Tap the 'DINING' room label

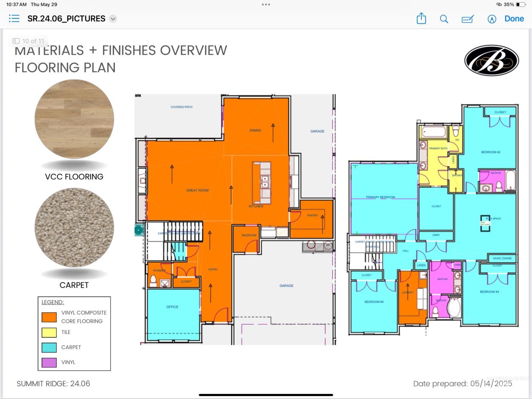tap(255, 130)
